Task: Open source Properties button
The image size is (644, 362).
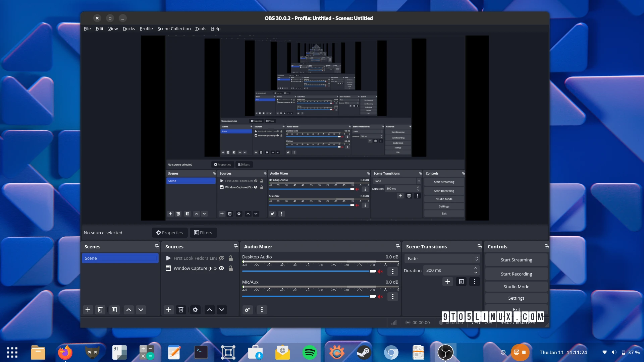Action: pyautogui.click(x=169, y=233)
